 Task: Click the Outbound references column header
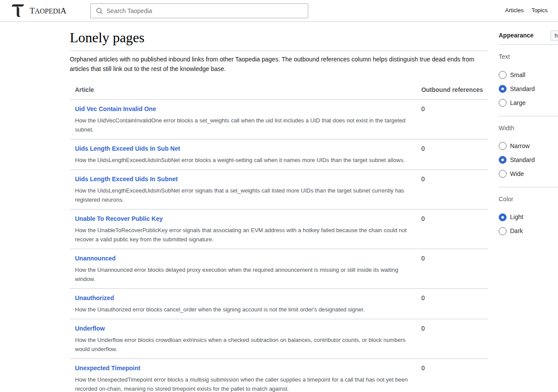(x=452, y=90)
